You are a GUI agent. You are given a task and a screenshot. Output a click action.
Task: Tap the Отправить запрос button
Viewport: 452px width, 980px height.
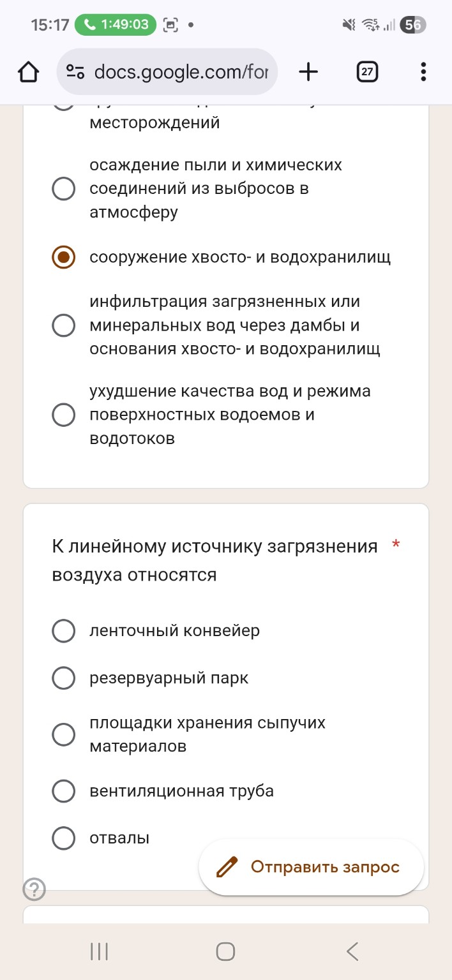[310, 866]
